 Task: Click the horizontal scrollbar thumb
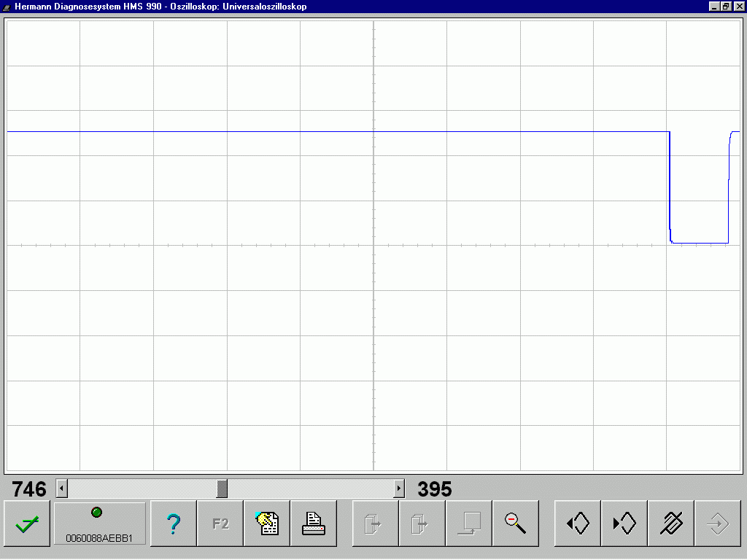tap(222, 489)
